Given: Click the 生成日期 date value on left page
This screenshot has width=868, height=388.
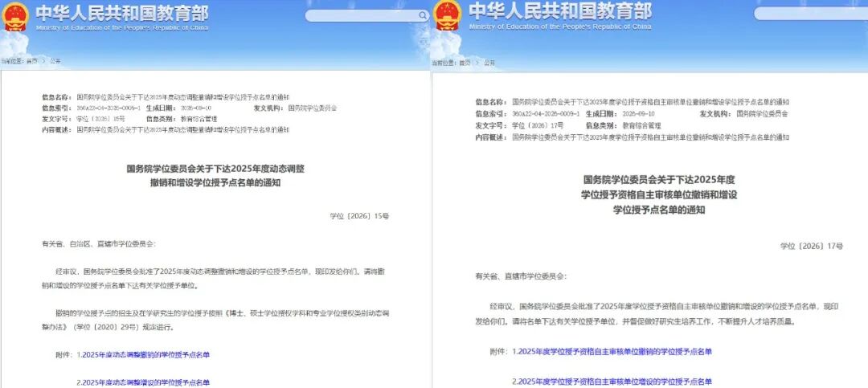Looking at the screenshot, I should click(x=196, y=108).
